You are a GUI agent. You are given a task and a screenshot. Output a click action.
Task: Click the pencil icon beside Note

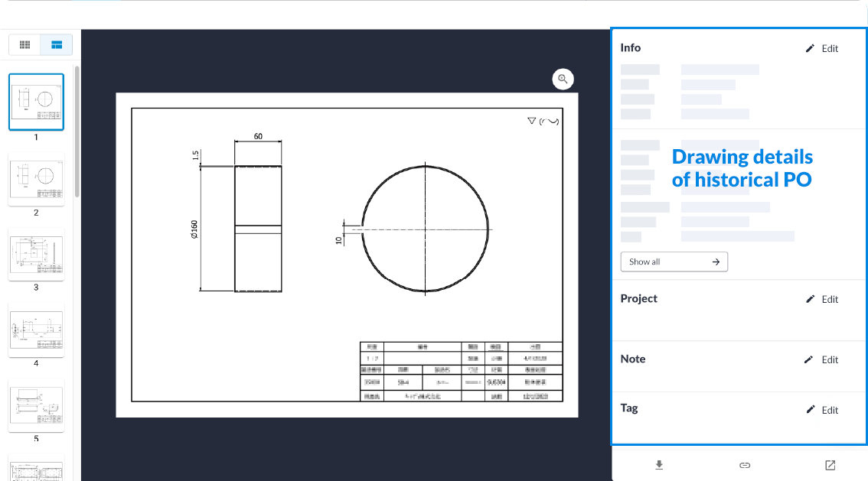click(x=809, y=360)
